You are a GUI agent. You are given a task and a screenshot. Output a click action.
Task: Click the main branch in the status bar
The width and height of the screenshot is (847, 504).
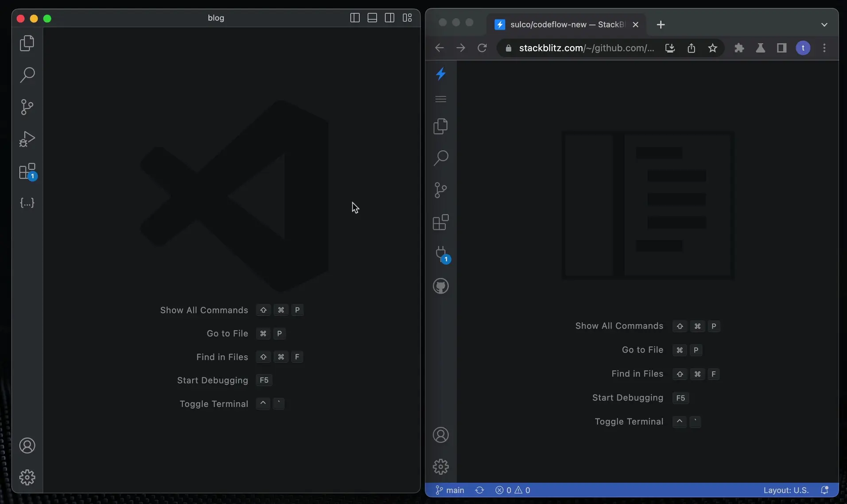click(x=450, y=490)
